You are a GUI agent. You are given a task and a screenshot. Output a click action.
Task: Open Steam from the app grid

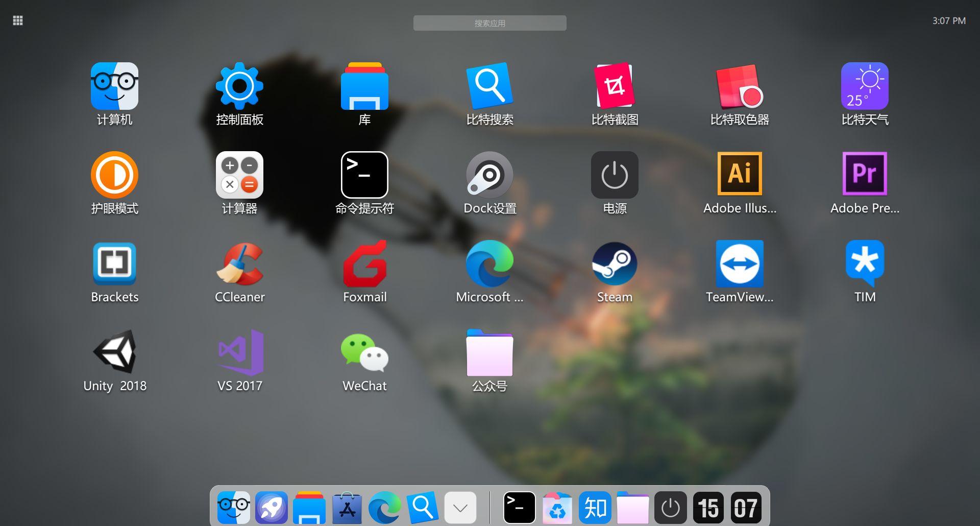pyautogui.click(x=615, y=263)
